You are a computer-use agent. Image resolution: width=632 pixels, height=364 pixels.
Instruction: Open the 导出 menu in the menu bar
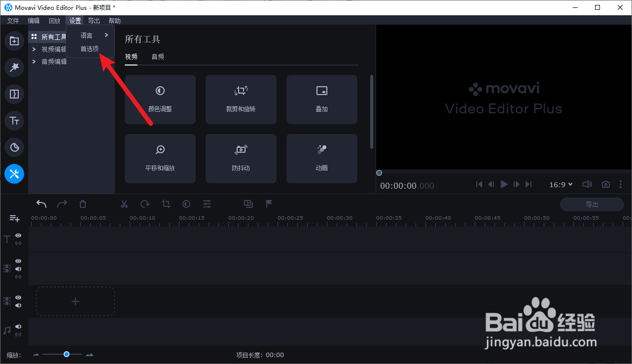[94, 21]
